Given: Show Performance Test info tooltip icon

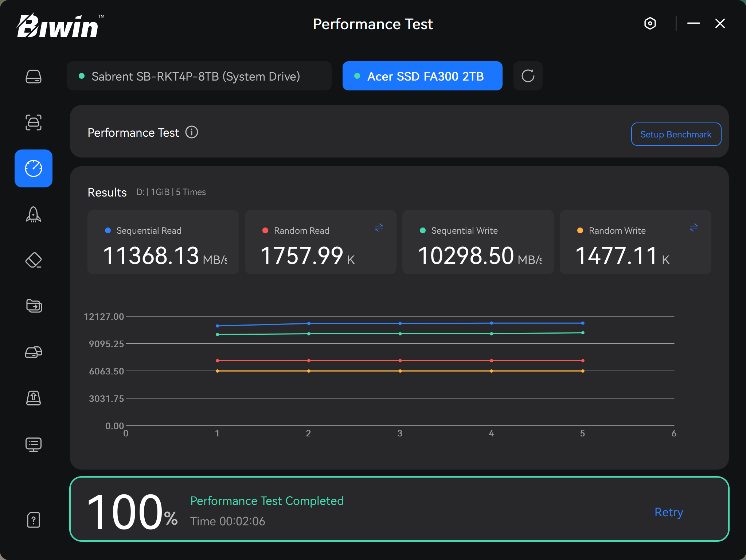Looking at the screenshot, I should click(x=192, y=132).
